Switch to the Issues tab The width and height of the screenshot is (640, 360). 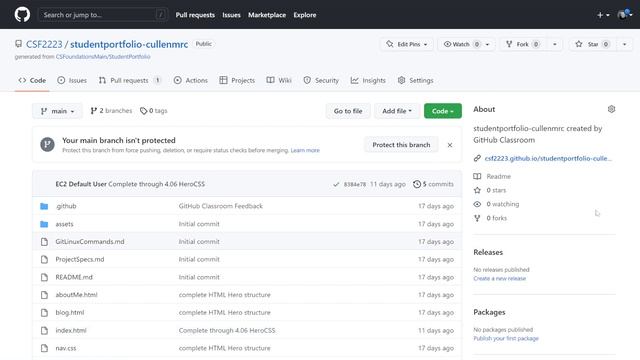pos(72,80)
